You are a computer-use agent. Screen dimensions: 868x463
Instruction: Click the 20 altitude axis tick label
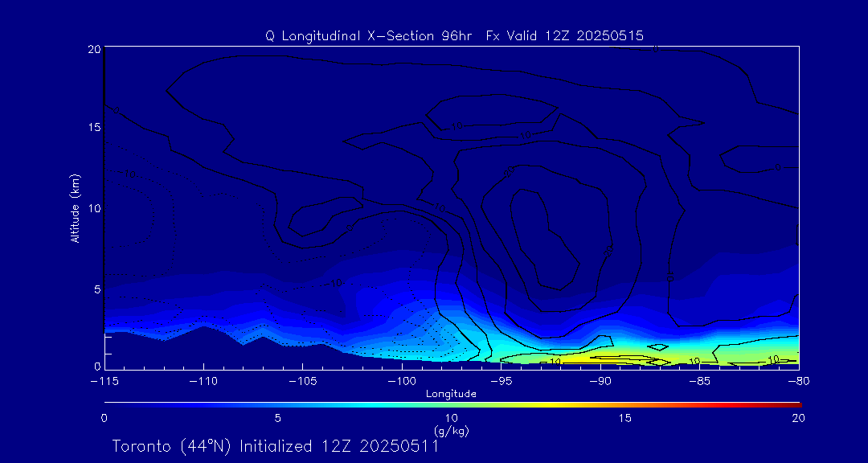click(92, 50)
